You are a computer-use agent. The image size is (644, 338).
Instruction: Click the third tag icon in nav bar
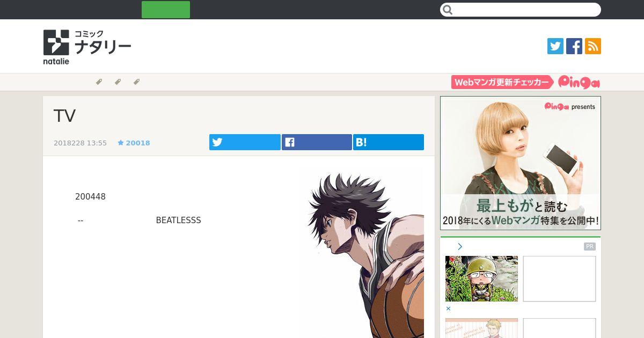pos(136,82)
